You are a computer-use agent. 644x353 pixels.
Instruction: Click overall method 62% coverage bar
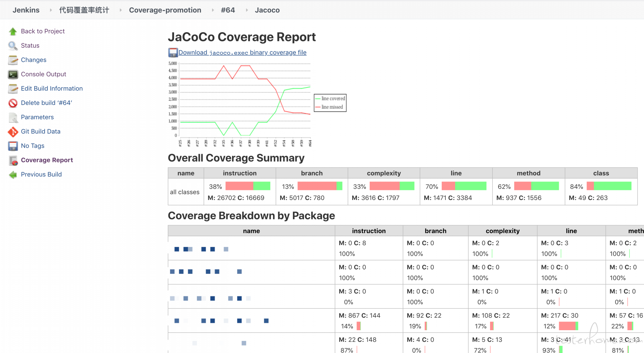536,186
